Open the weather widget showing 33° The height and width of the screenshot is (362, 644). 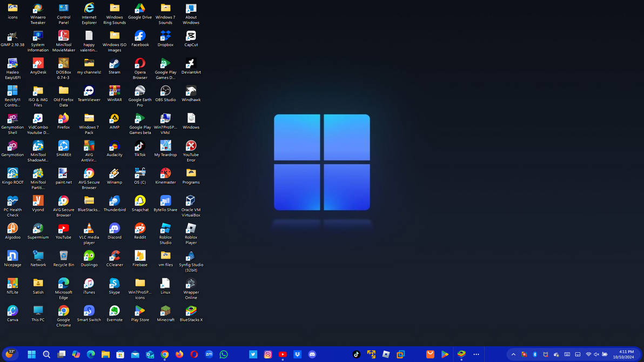(x=9, y=354)
